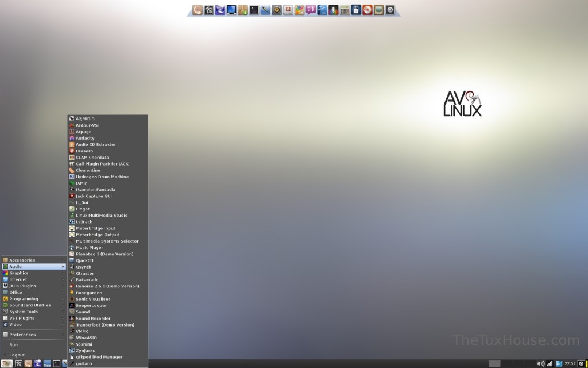Image resolution: width=588 pixels, height=368 pixels.
Task: Launch Qtractor
Action: 107,273
